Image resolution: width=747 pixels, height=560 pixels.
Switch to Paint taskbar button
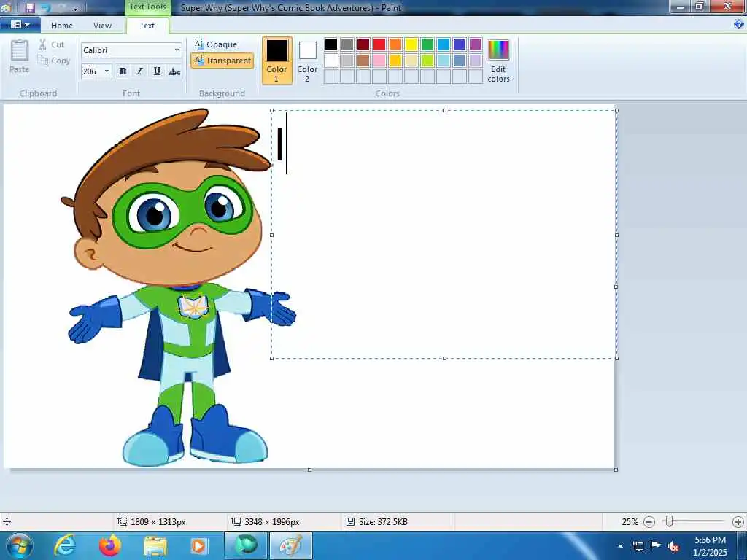point(291,545)
